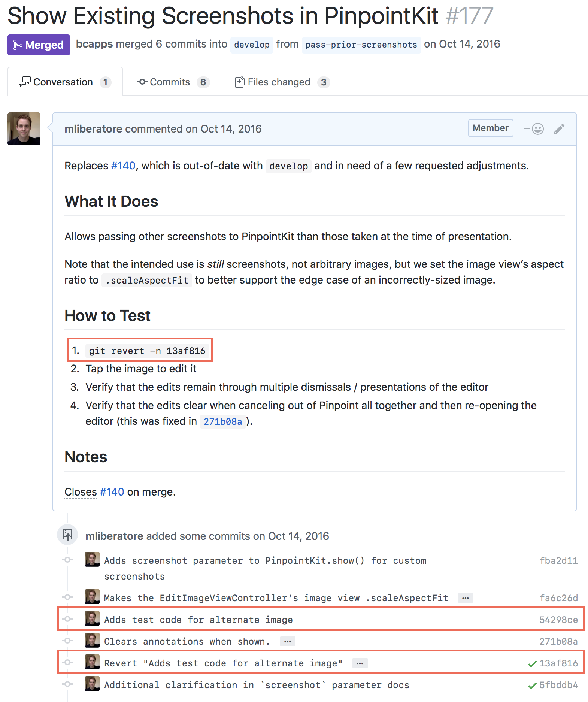Open #140 link in 'Replaces' sentence
The image size is (588, 702).
click(x=123, y=166)
